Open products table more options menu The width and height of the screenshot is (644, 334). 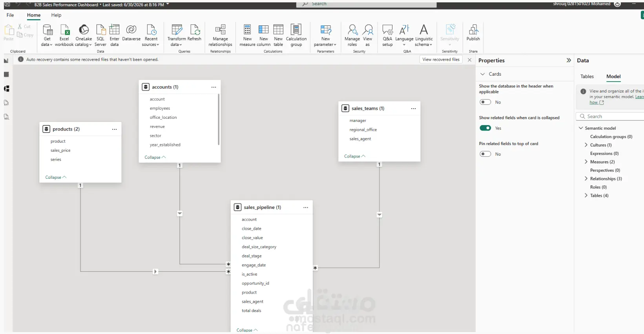point(114,129)
